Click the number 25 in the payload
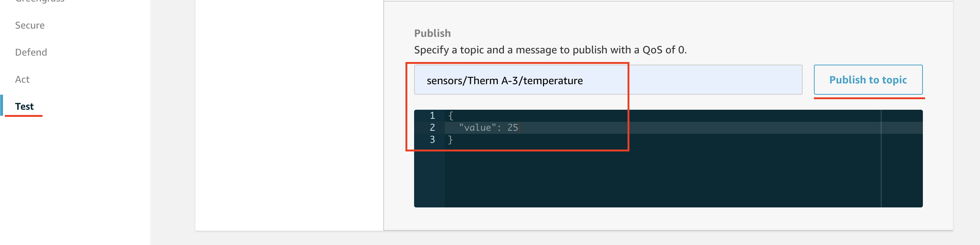 click(x=513, y=128)
